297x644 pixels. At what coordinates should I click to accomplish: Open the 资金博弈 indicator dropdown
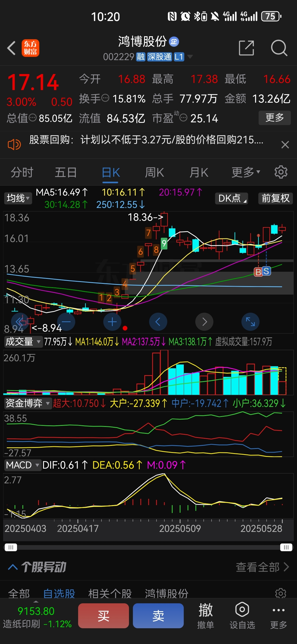[x=28, y=403]
